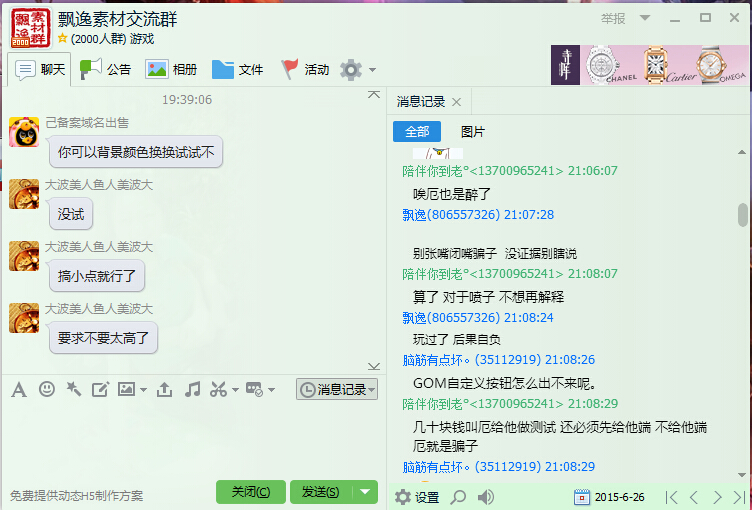Click sender 脑筋有点坏 at 21:08:26
The width and height of the screenshot is (752, 510).
pyautogui.click(x=498, y=360)
